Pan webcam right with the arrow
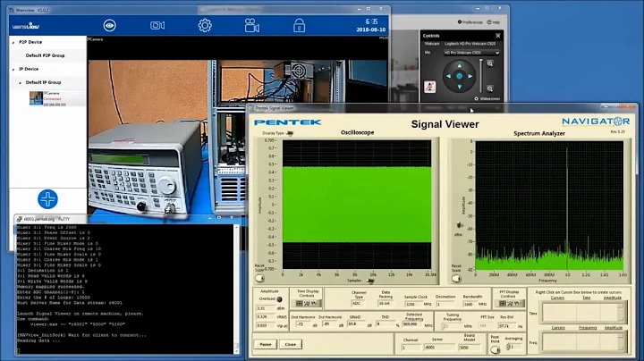 click(470, 76)
